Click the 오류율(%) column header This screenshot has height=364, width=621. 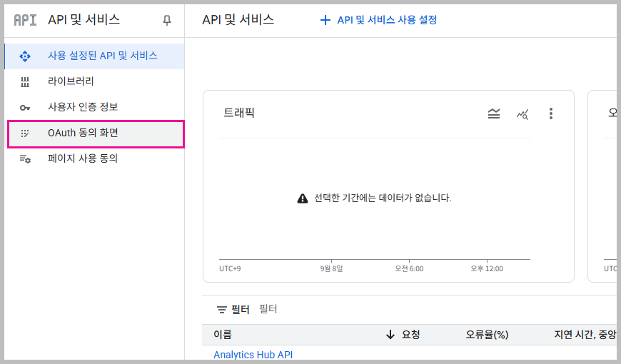(487, 335)
